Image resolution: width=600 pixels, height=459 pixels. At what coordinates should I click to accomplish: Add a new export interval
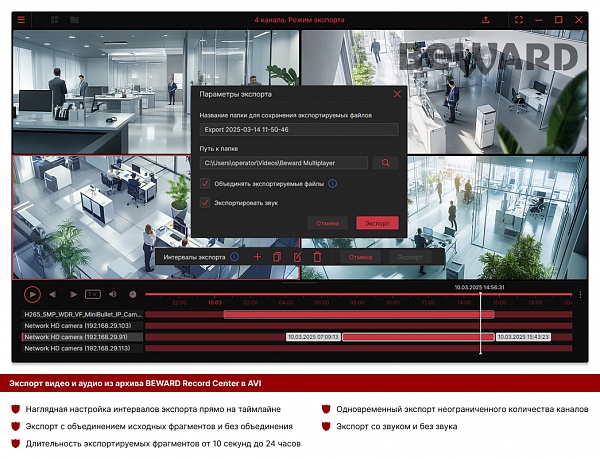click(x=257, y=257)
